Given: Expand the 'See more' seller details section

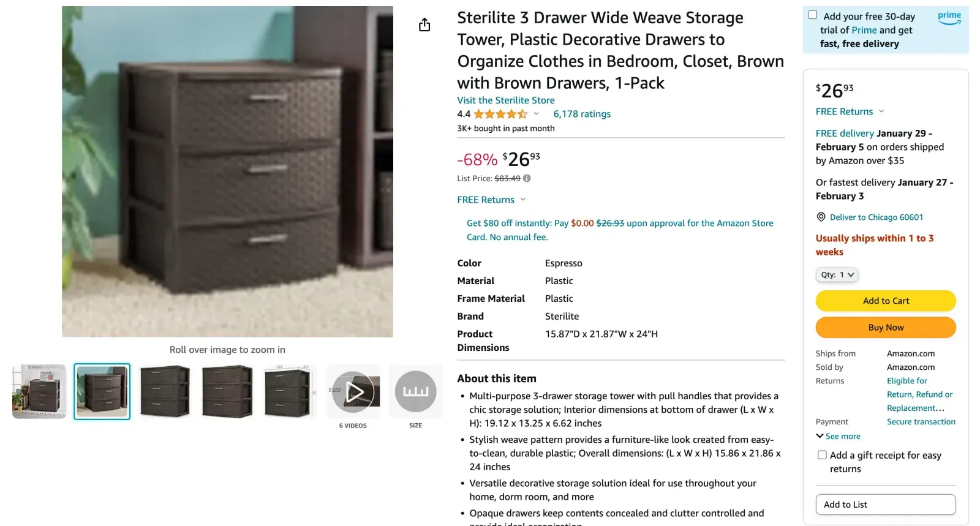Looking at the screenshot, I should [838, 436].
